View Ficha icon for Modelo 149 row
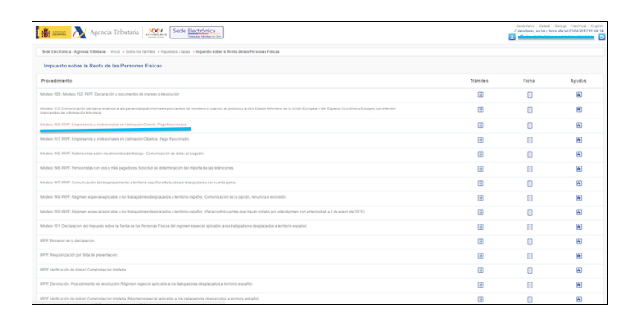The width and height of the screenshot is (644, 332). tap(530, 198)
